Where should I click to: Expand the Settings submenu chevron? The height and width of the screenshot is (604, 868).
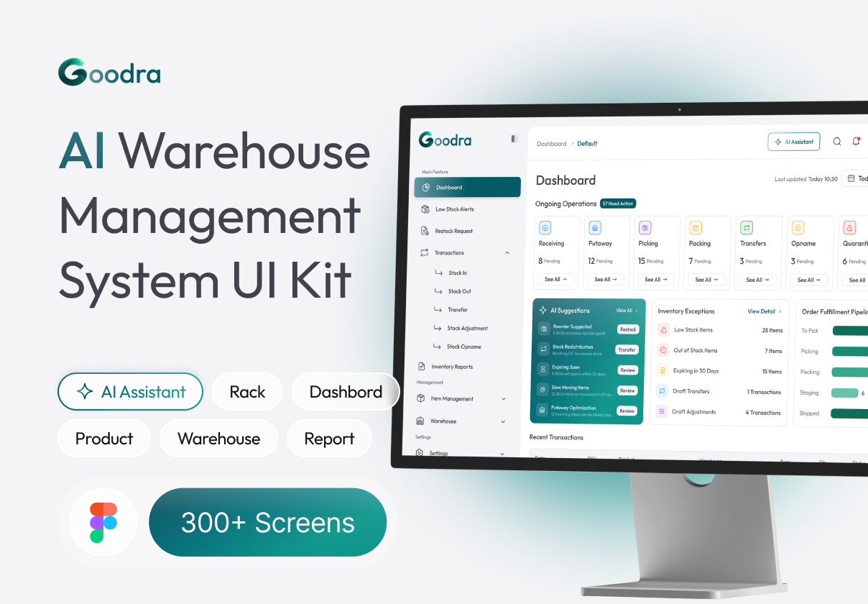(x=502, y=454)
